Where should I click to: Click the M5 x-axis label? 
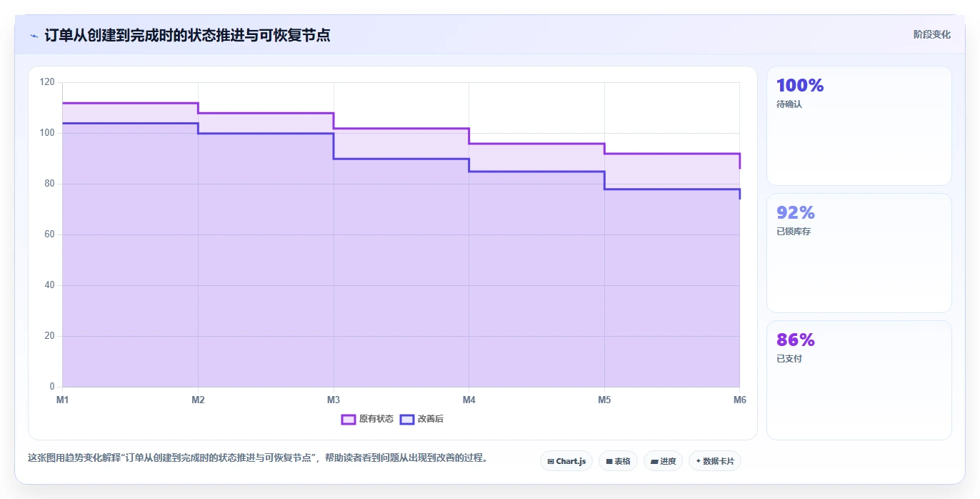point(604,400)
